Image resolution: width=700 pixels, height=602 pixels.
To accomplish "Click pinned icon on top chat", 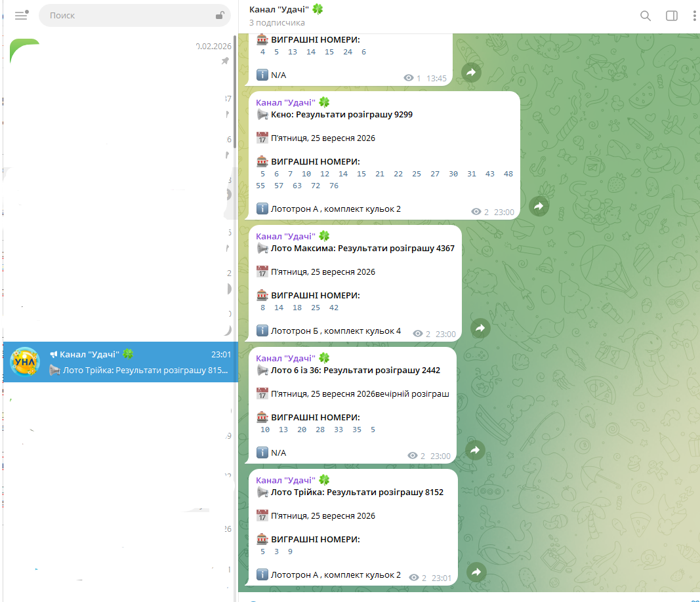I will [x=226, y=61].
